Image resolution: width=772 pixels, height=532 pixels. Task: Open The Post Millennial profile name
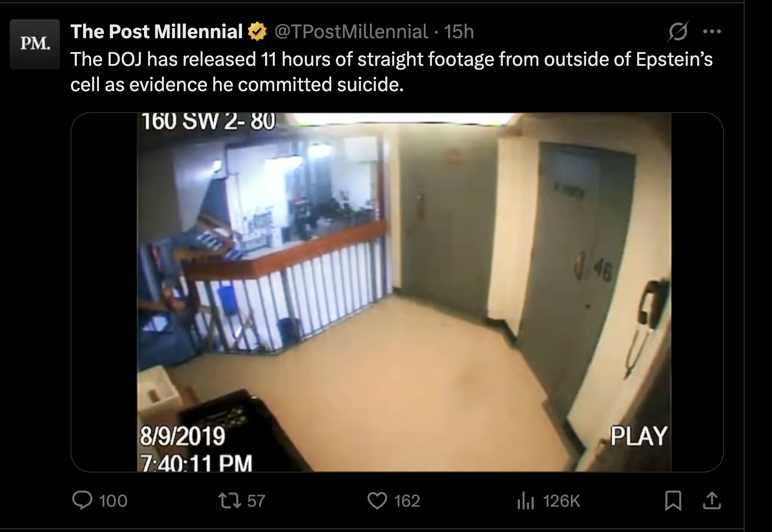[156, 32]
